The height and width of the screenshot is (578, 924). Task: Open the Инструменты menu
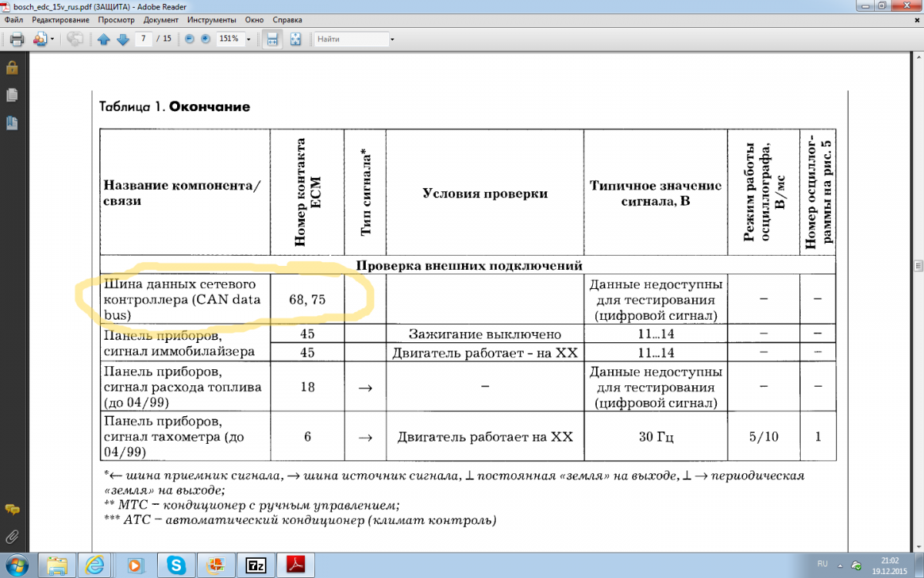coord(211,18)
